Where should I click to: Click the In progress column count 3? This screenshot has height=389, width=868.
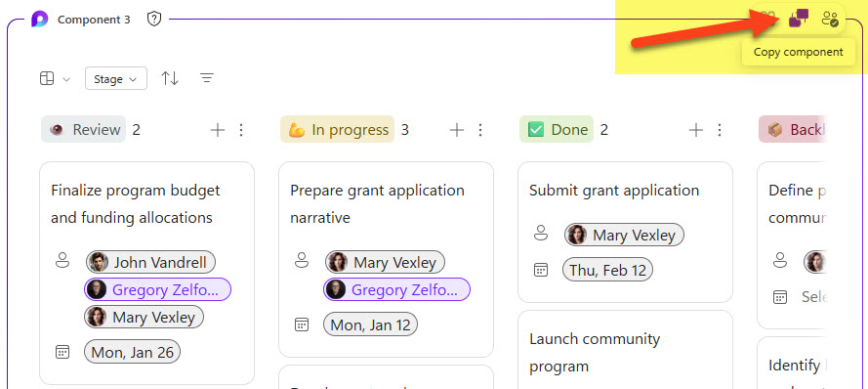[x=404, y=130]
